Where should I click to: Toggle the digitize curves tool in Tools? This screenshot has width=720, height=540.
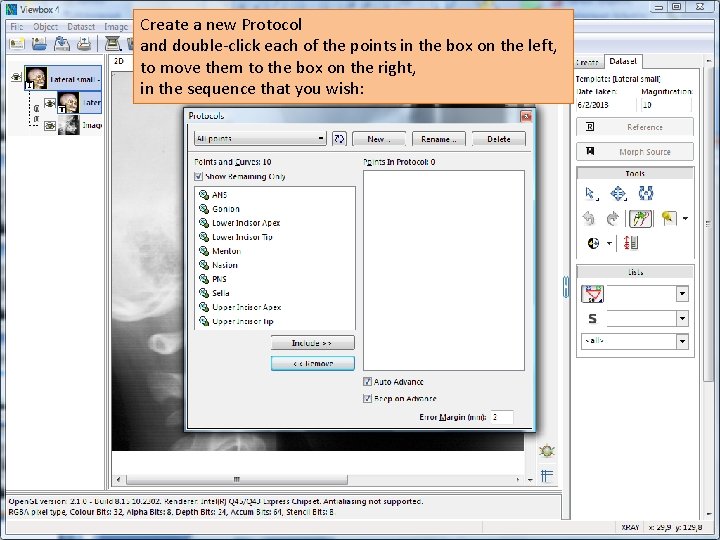[x=641, y=219]
